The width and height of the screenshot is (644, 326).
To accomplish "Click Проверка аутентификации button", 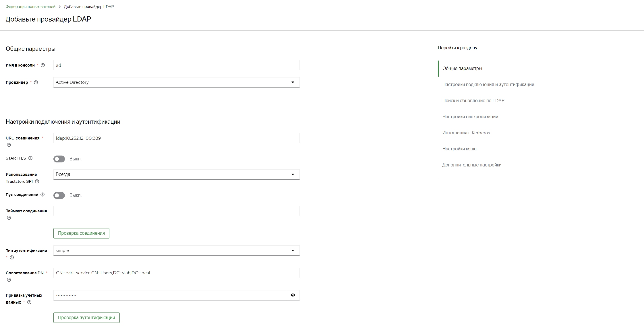I will tap(86, 318).
